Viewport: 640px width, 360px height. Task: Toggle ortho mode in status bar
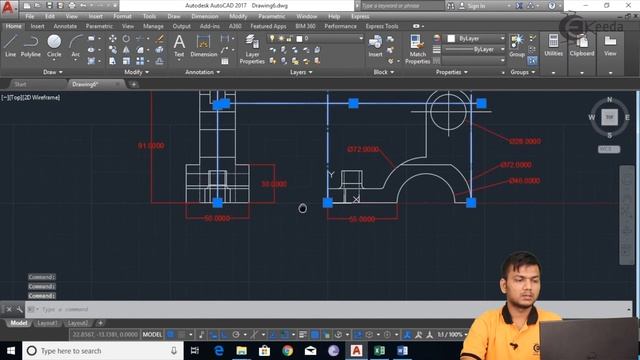224,335
